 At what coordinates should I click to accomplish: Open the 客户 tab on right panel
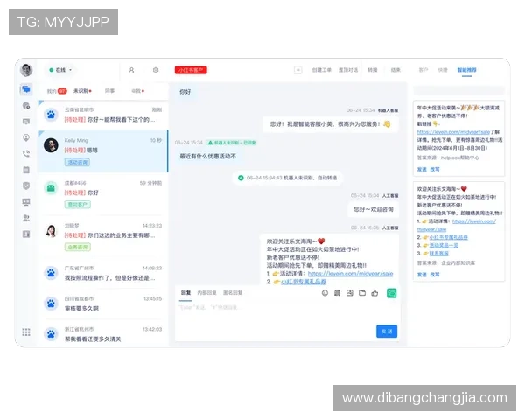click(423, 70)
